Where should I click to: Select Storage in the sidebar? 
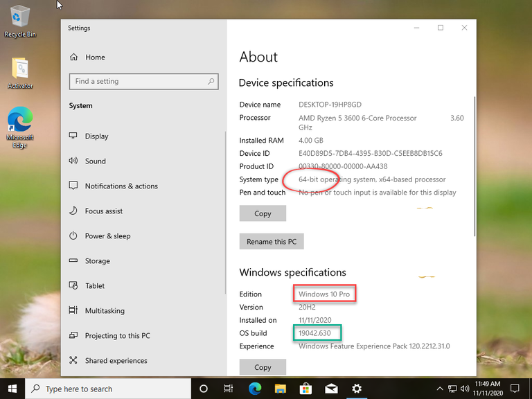point(98,260)
